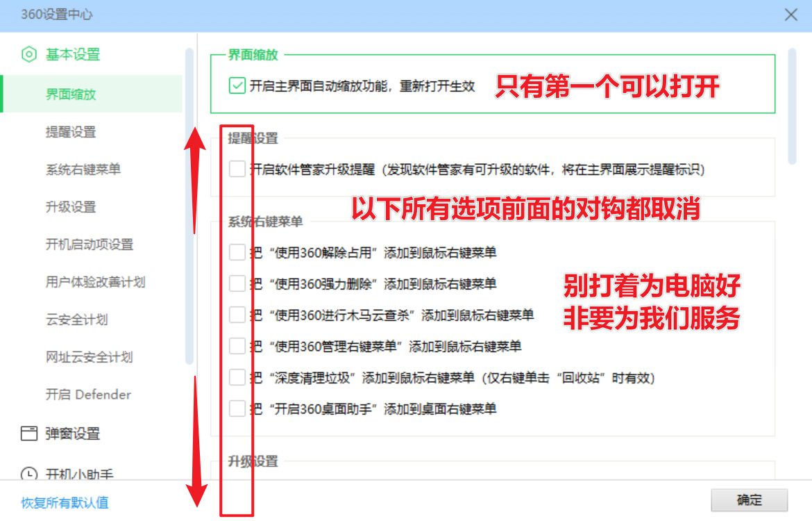This screenshot has width=812, height=521.
Task: Select 用户体验改善计划 in sidebar
Action: (95, 281)
